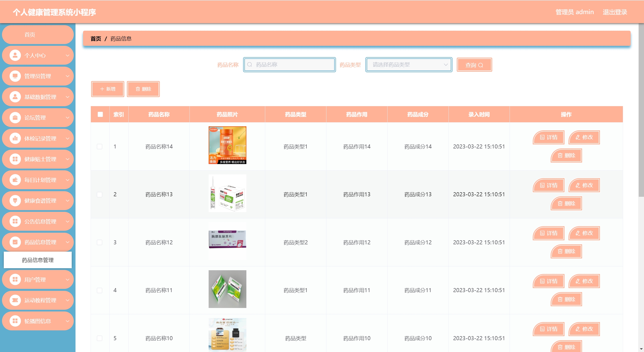Toggle the select-all checkbox in table header
644x352 pixels.
tap(100, 114)
